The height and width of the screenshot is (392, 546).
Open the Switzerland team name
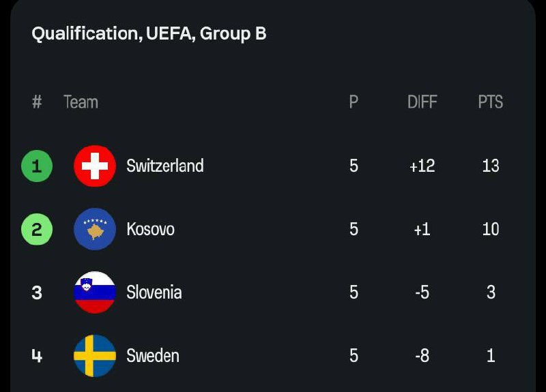click(x=165, y=166)
